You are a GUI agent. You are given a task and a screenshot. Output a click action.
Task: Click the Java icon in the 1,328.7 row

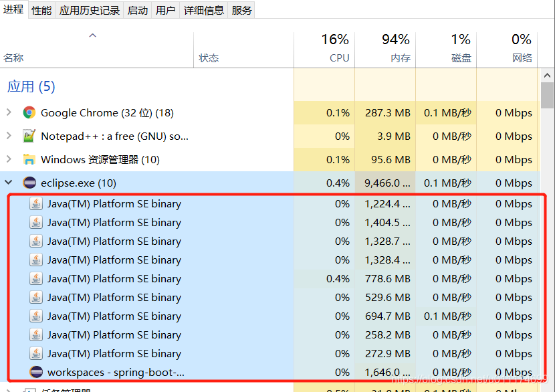[x=36, y=241]
